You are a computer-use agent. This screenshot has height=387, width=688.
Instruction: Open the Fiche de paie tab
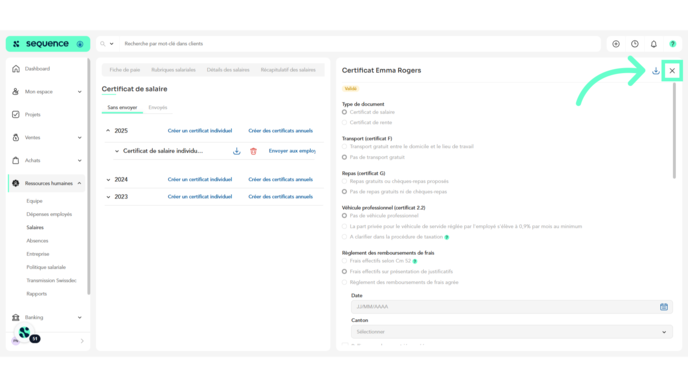coord(125,70)
